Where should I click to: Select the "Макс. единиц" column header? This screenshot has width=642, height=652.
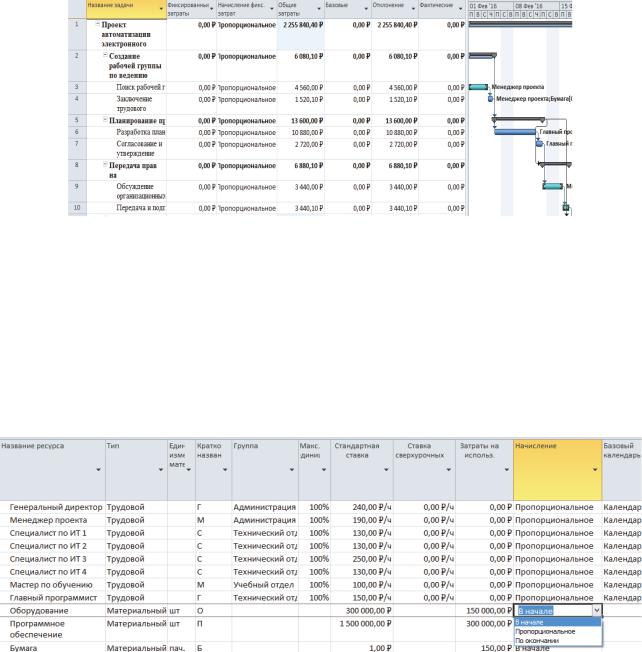[314, 470]
